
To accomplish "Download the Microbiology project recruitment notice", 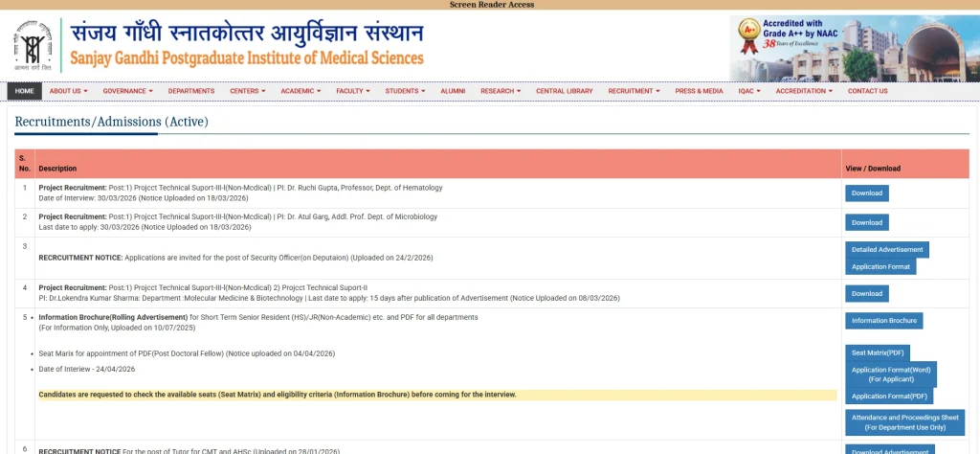I will pos(866,222).
